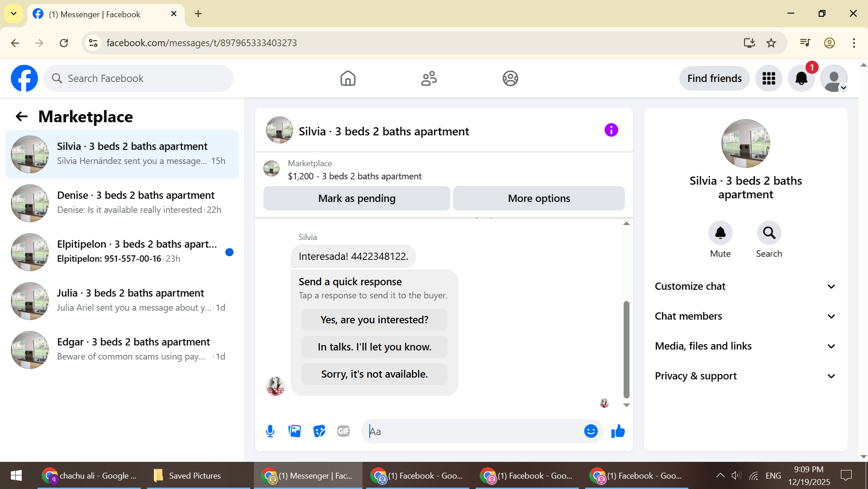Open Windows Start menu
The width and height of the screenshot is (868, 489).
point(16,475)
